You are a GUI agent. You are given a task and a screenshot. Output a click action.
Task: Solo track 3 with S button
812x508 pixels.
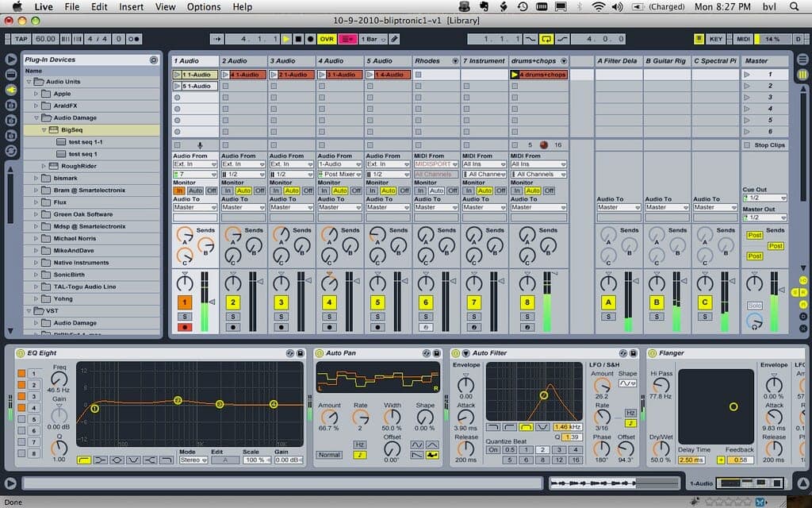282,316
